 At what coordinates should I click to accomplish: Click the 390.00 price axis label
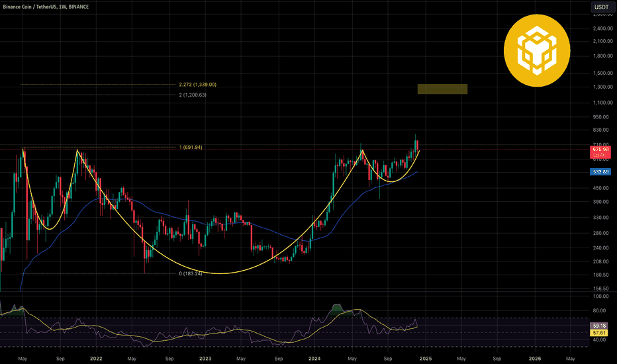pyautogui.click(x=601, y=201)
